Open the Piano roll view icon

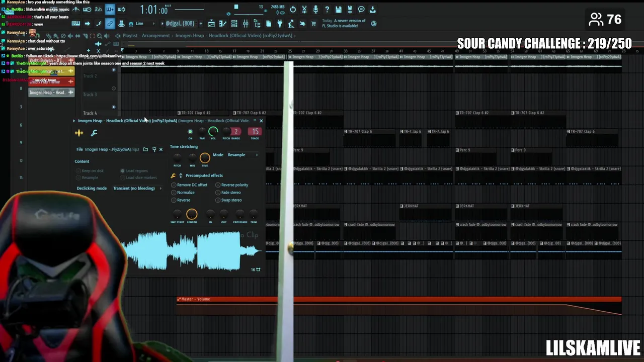(x=223, y=24)
